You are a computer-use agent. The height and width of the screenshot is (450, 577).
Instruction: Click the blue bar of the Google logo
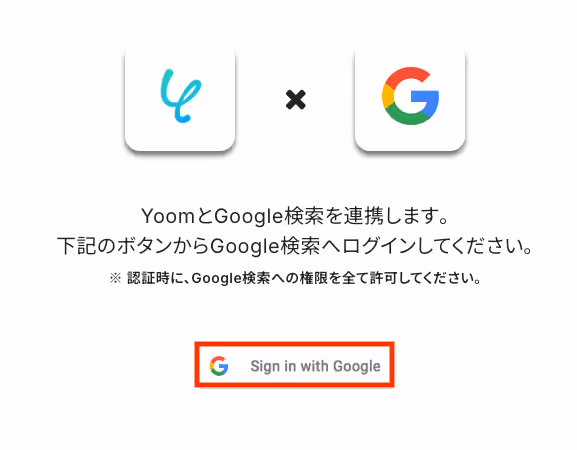pyautogui.click(x=425, y=98)
